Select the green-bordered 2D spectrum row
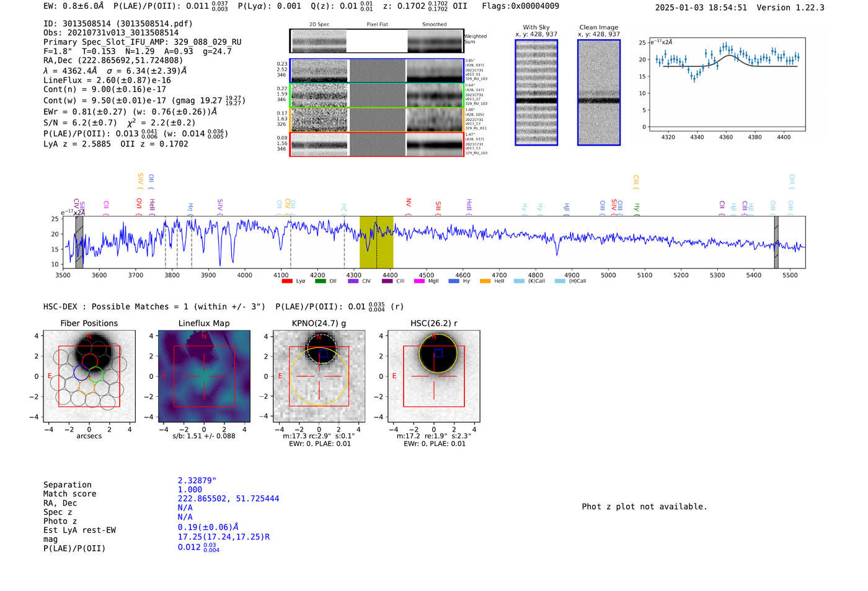This screenshot has width=868, height=591. tap(377, 96)
